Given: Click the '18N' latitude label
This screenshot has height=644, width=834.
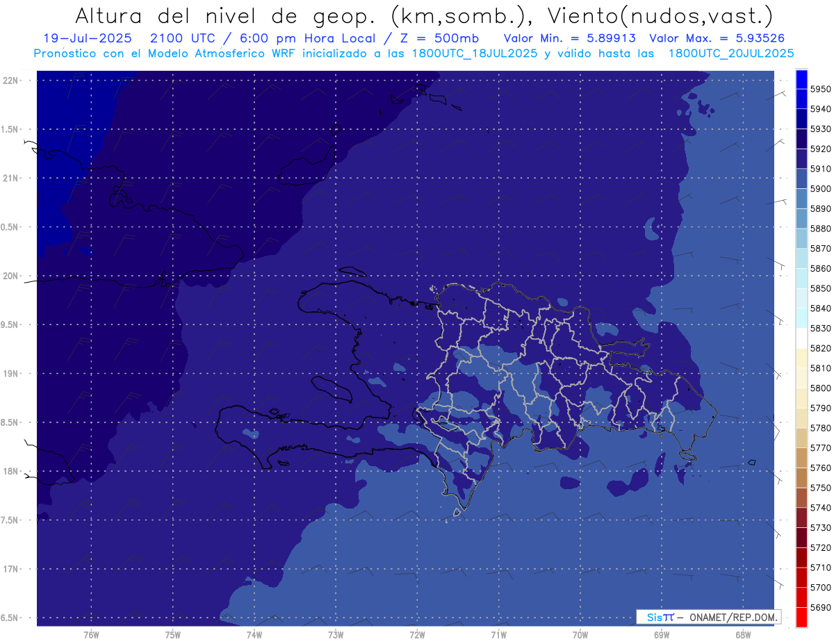Looking at the screenshot, I should pos(12,471).
